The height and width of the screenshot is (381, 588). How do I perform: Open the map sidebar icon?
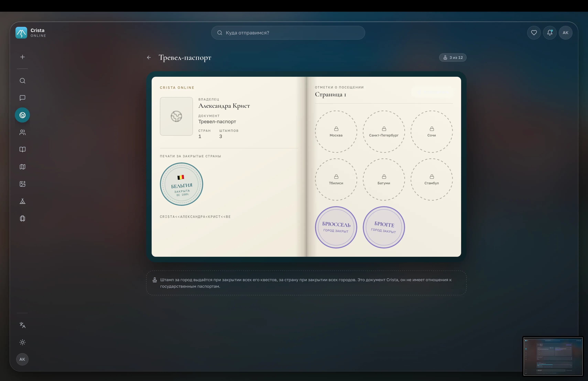23,167
